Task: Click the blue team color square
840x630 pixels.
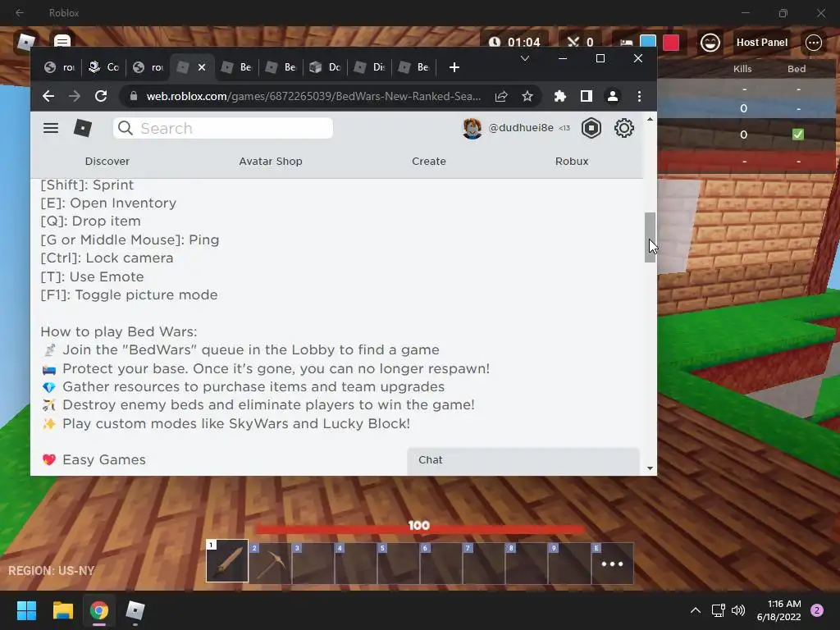Action: click(648, 43)
